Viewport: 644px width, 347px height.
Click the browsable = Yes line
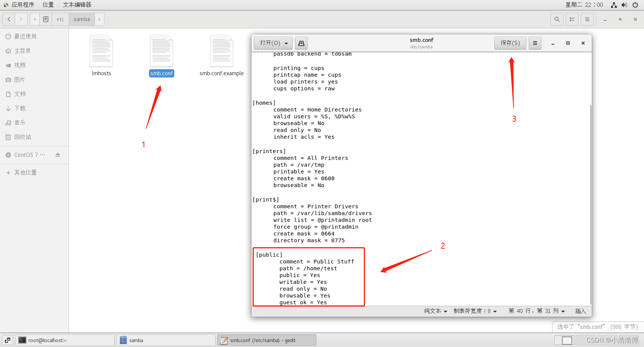tap(305, 296)
